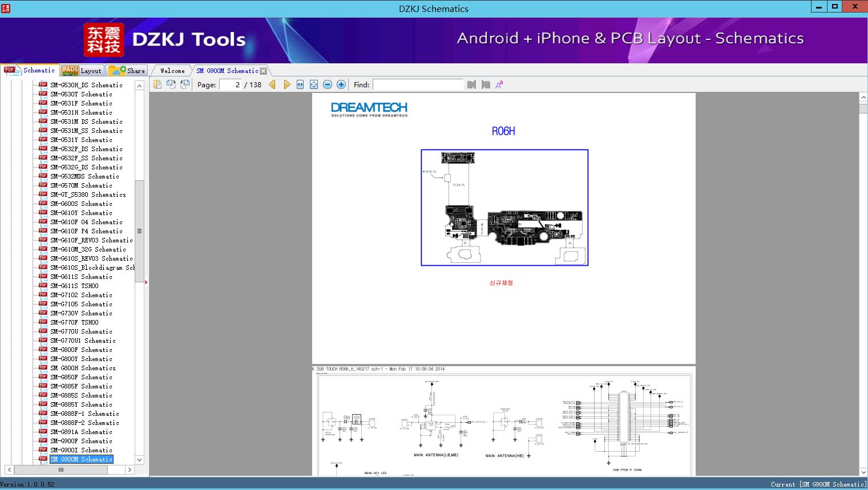Select SM-G885S Schematic
The width and height of the screenshot is (868, 490).
click(x=81, y=395)
